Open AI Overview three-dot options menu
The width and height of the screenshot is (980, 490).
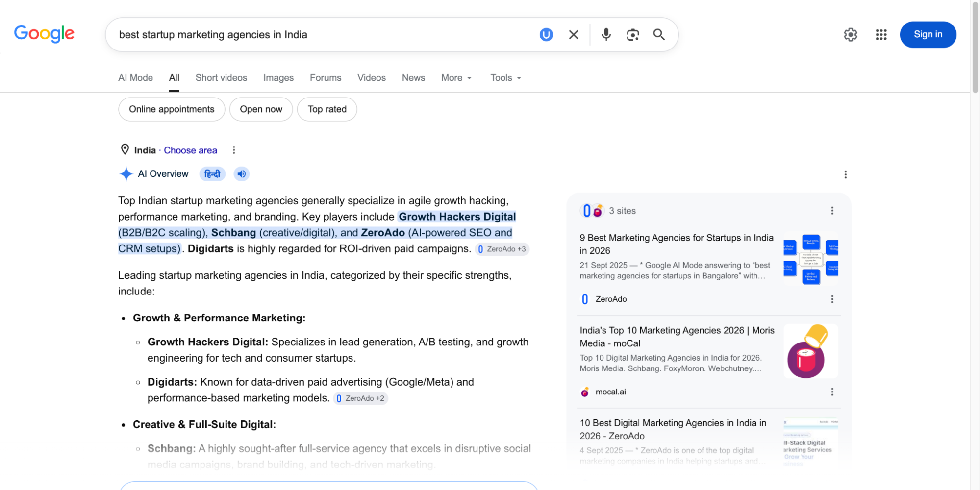845,174
